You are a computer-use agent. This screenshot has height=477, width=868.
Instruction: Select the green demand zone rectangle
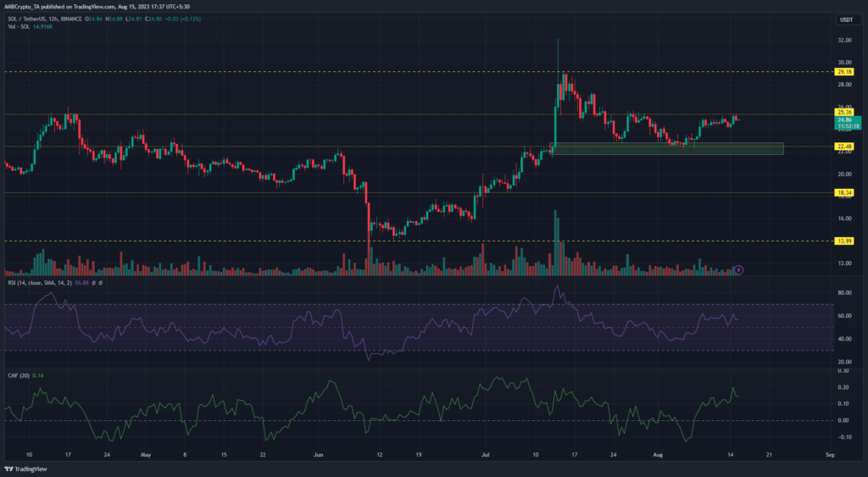tap(668, 148)
